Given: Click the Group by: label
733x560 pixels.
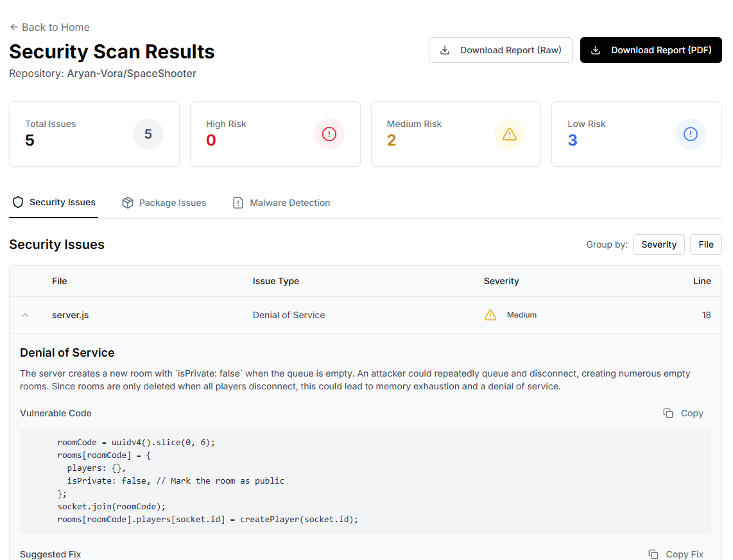Looking at the screenshot, I should click(607, 244).
